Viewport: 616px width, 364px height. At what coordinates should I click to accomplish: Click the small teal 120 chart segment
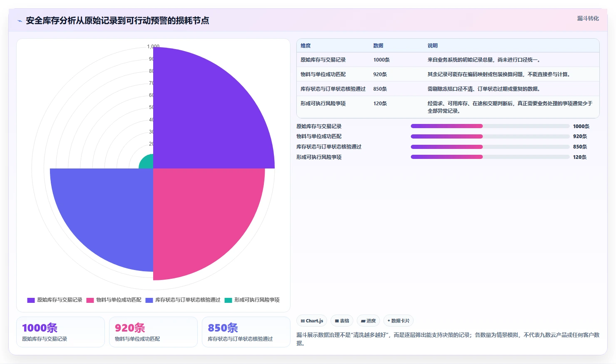[x=148, y=163]
